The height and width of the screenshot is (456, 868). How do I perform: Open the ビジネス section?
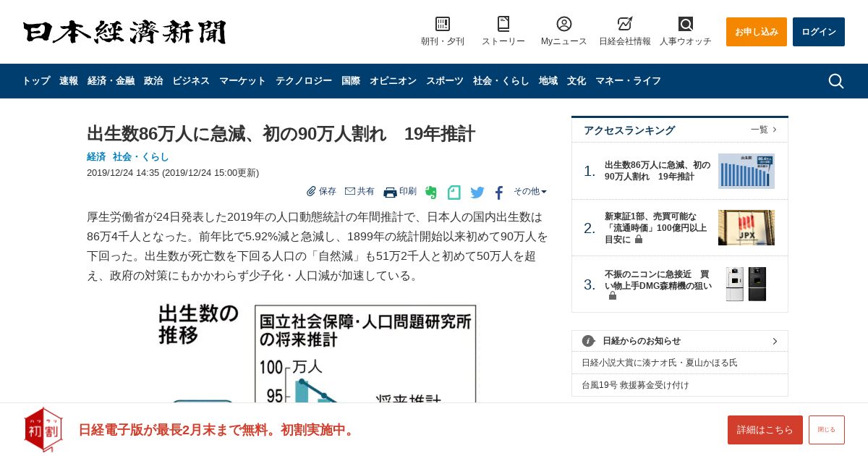pyautogui.click(x=191, y=81)
